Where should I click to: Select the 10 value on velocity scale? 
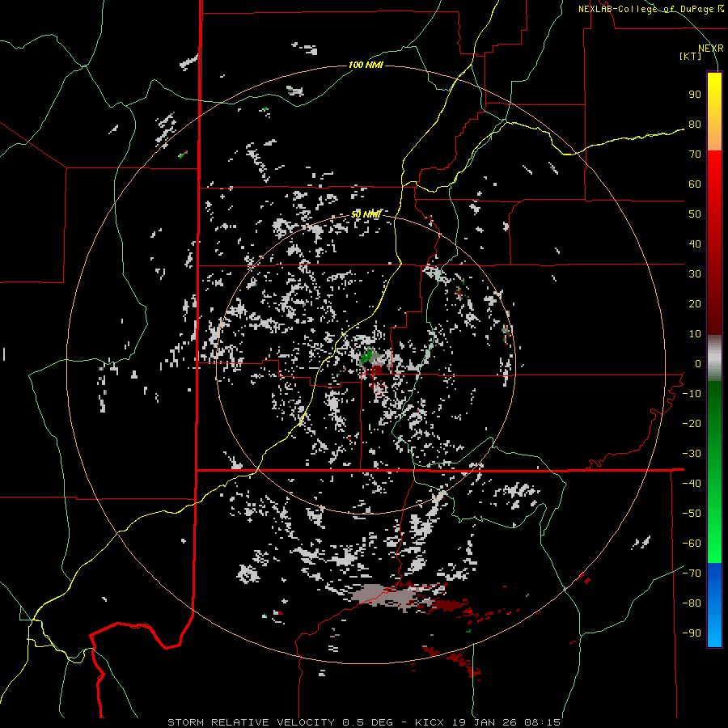coord(695,334)
